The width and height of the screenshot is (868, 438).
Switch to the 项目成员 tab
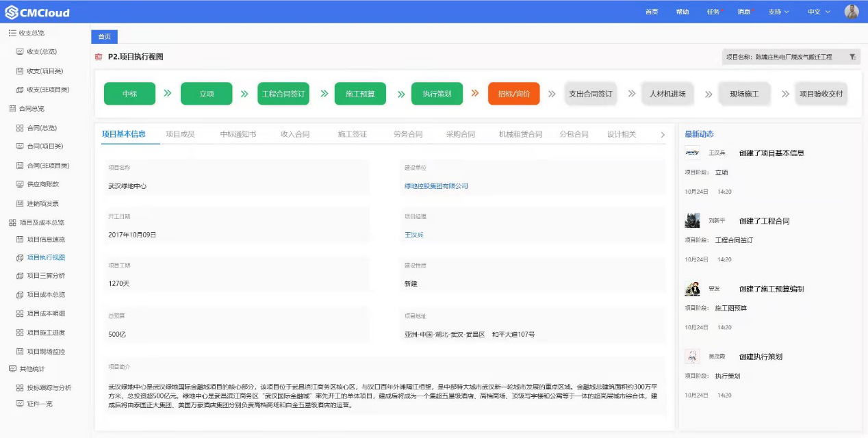[180, 134]
